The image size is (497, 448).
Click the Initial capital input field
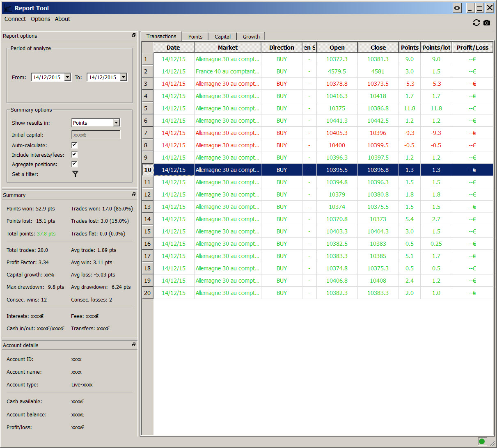[x=96, y=135]
